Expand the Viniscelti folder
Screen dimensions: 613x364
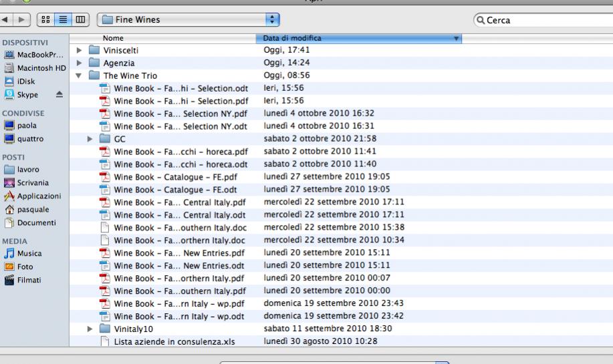pyautogui.click(x=79, y=50)
